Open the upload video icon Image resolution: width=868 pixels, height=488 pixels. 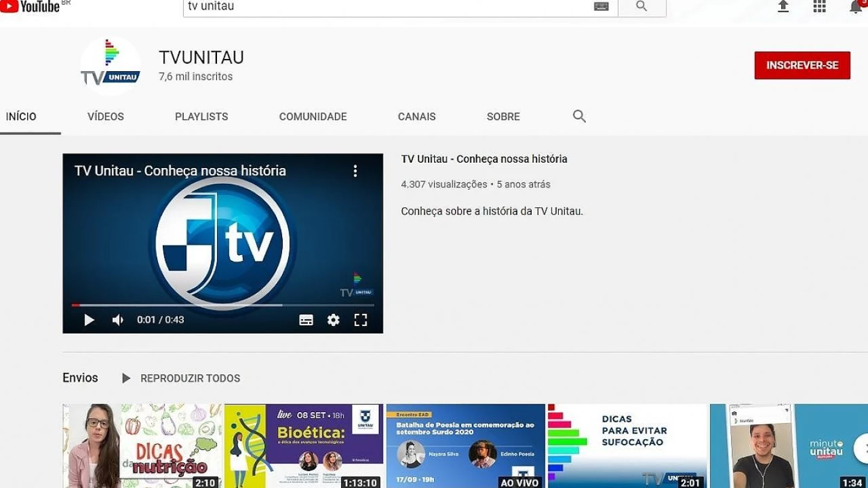click(x=783, y=6)
